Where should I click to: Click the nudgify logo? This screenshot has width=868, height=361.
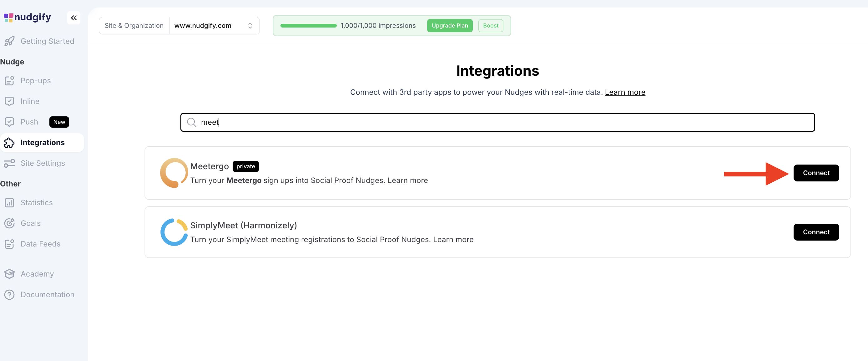(x=27, y=17)
